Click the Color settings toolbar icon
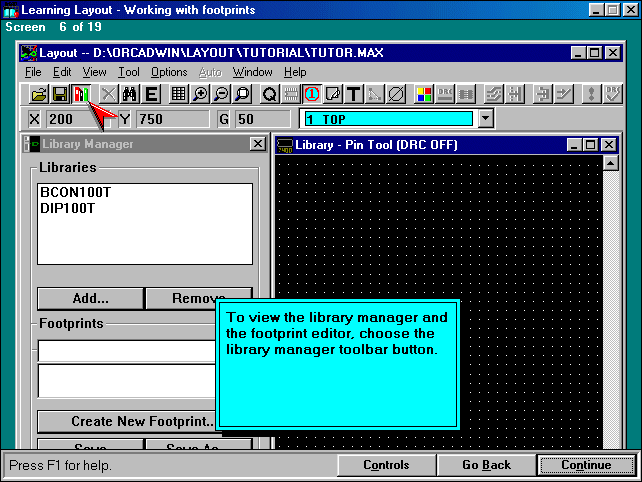The width and height of the screenshot is (642, 482). point(423,95)
